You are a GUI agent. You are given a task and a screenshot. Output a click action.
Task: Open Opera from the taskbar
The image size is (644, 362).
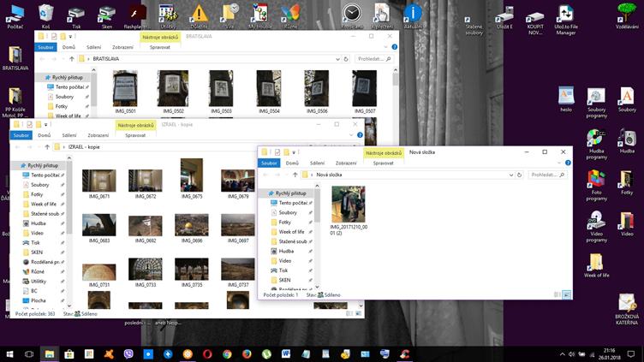click(x=207, y=353)
